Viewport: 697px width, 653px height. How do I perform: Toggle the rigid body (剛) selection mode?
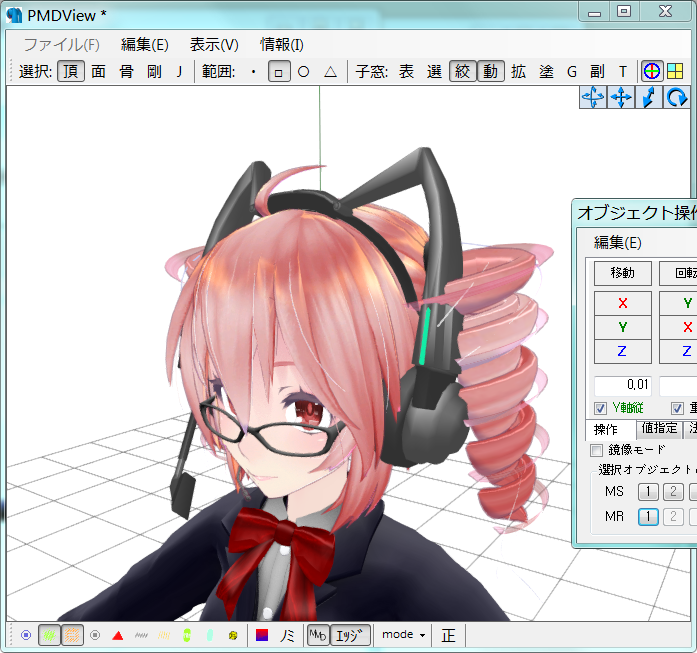(154, 71)
